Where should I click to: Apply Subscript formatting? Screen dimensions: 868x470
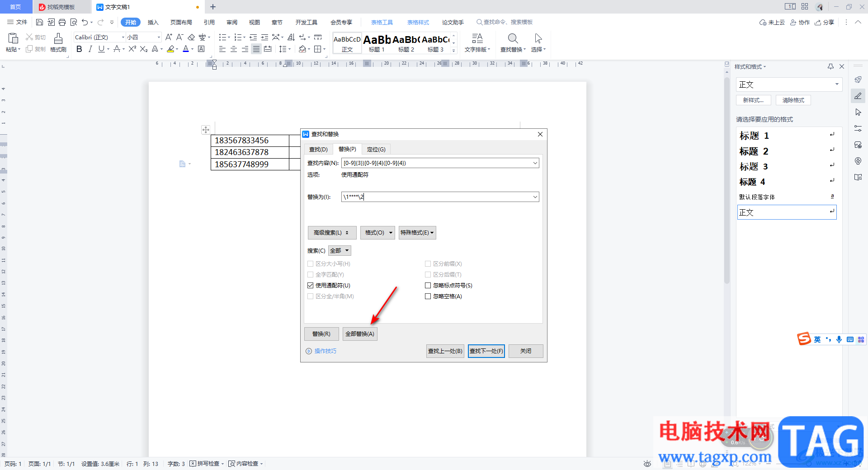144,49
